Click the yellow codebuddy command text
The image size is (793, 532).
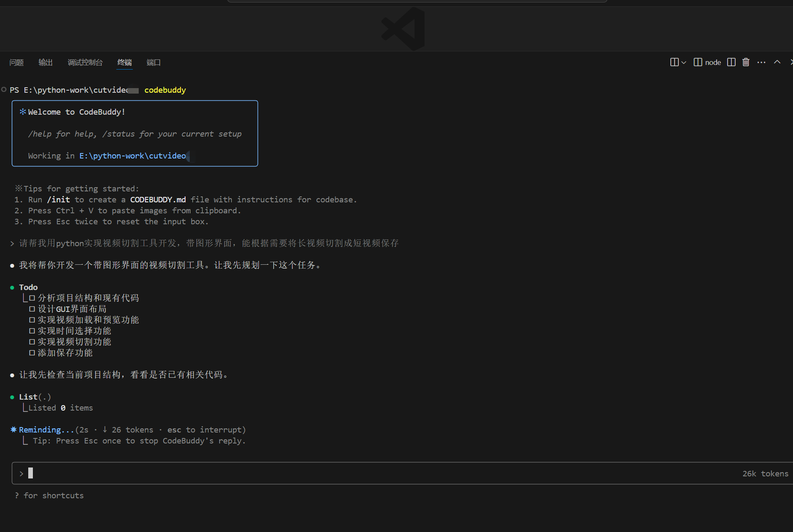165,90
